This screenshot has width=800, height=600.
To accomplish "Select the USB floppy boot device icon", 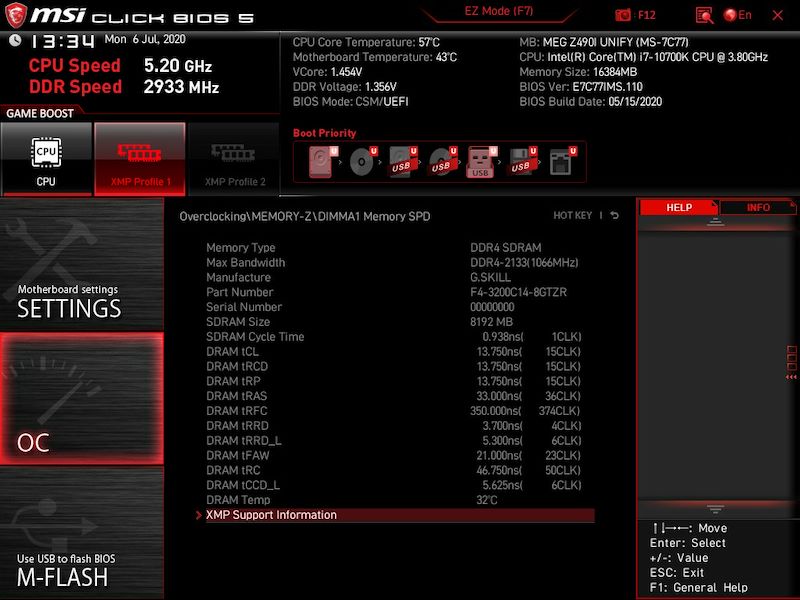I will click(522, 162).
